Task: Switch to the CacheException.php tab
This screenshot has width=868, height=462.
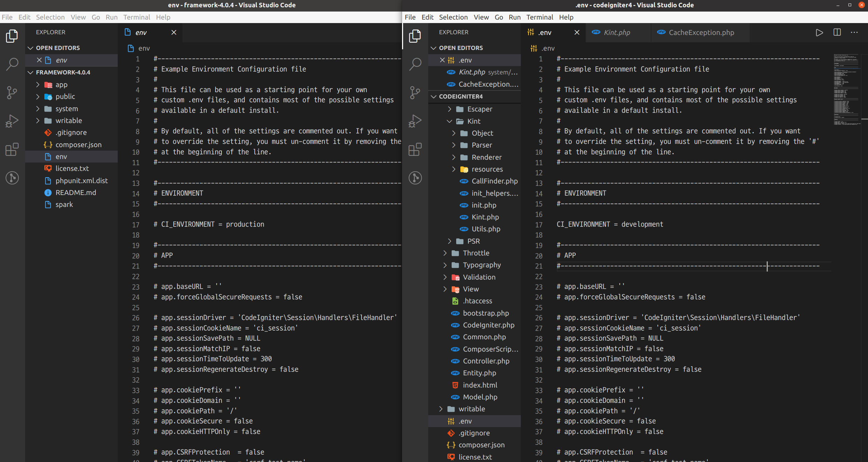Action: pos(701,33)
